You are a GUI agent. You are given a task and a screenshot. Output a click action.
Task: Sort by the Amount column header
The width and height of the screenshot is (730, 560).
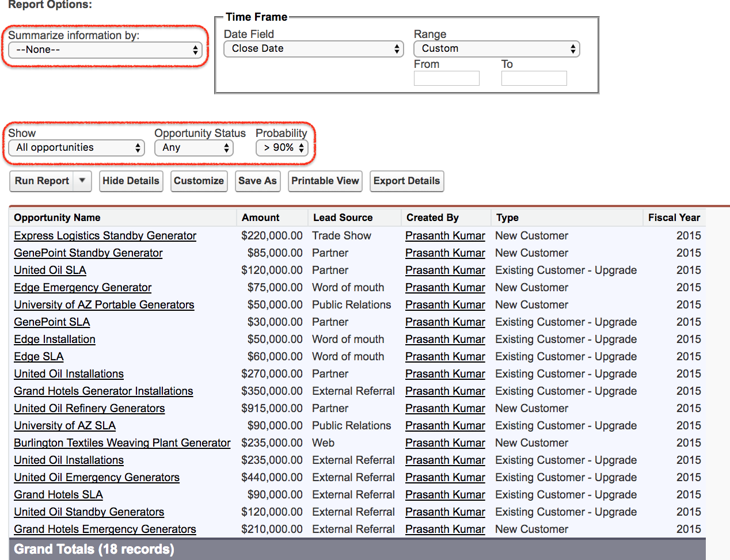(260, 218)
